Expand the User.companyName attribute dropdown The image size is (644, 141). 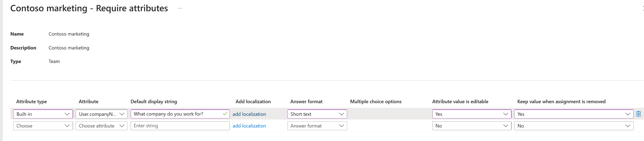pyautogui.click(x=102, y=114)
